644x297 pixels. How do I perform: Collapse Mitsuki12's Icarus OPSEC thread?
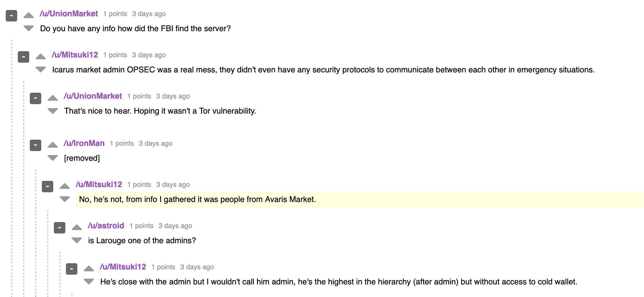click(23, 57)
